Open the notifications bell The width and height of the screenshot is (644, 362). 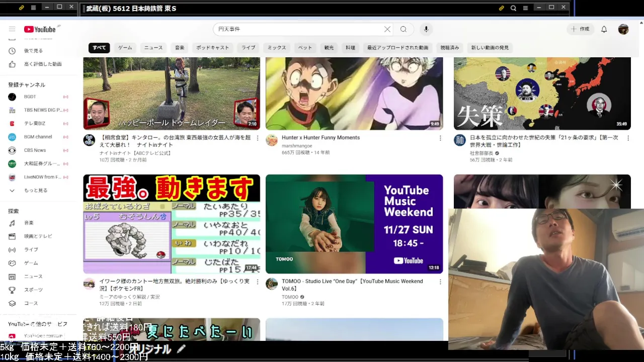[604, 29]
